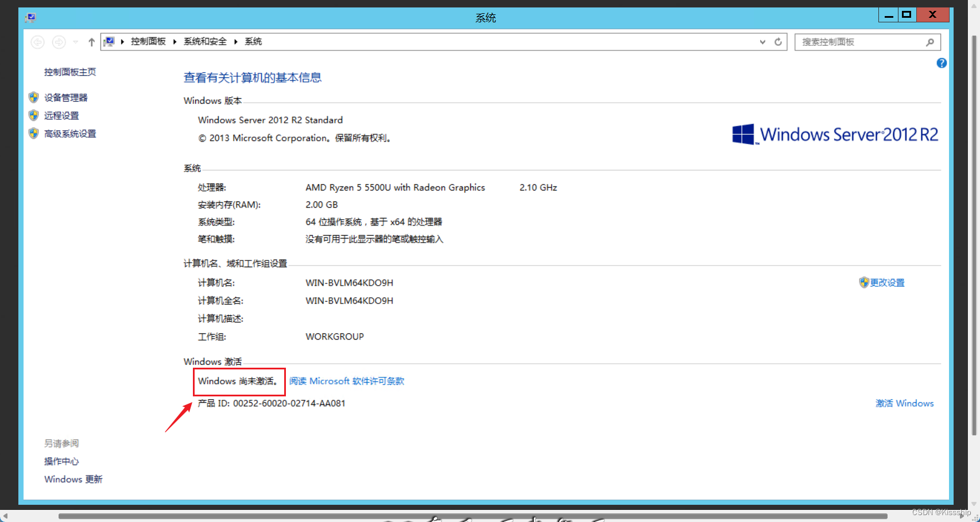Click down arrow of right-edge vertical scrollbar
980x522 pixels.
click(x=974, y=504)
